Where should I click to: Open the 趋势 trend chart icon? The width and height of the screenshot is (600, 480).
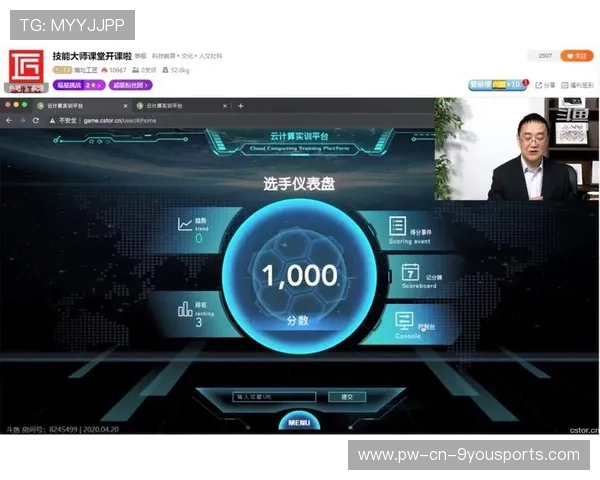(x=184, y=224)
